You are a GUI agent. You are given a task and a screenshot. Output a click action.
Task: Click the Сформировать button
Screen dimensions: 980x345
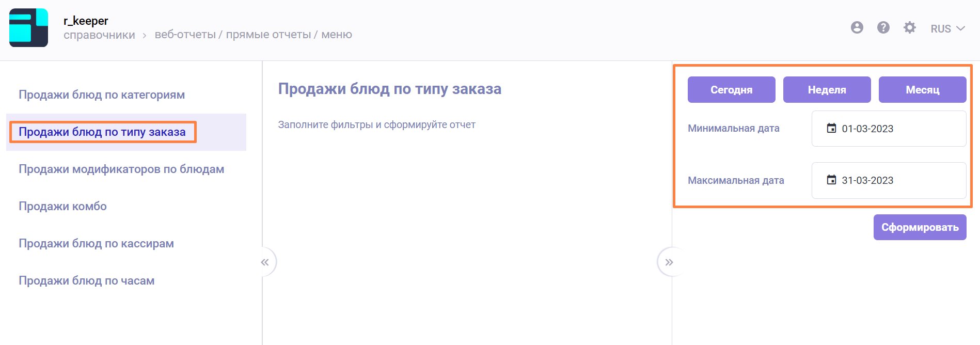click(x=920, y=227)
